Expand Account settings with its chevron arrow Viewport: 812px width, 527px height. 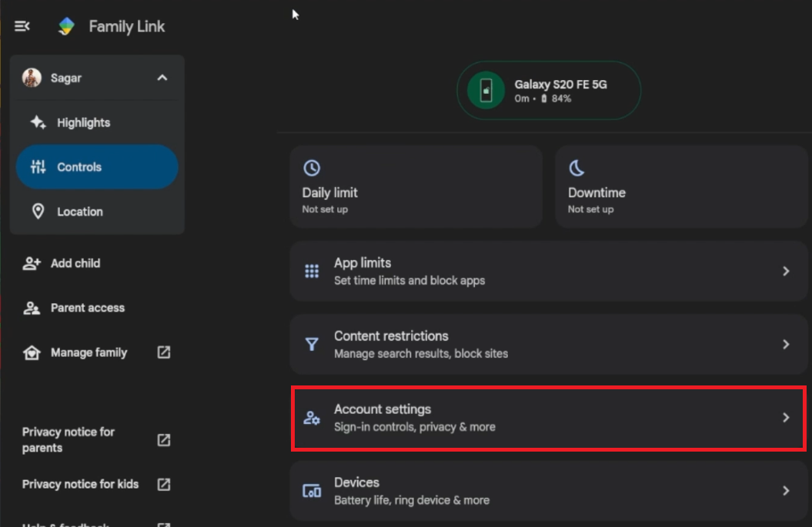786,417
